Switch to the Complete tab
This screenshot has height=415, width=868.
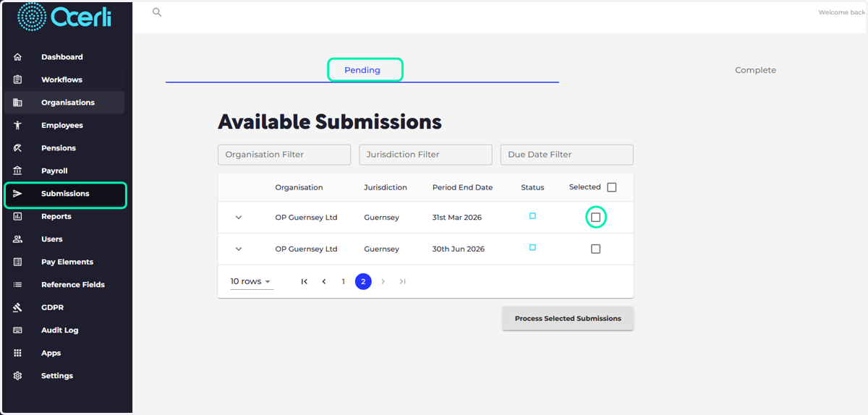(755, 70)
